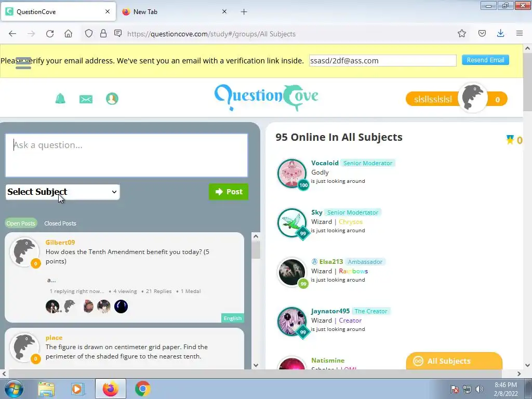The height and width of the screenshot is (399, 532).
Task: Open the Tenth Amendment question text
Action: 128,257
